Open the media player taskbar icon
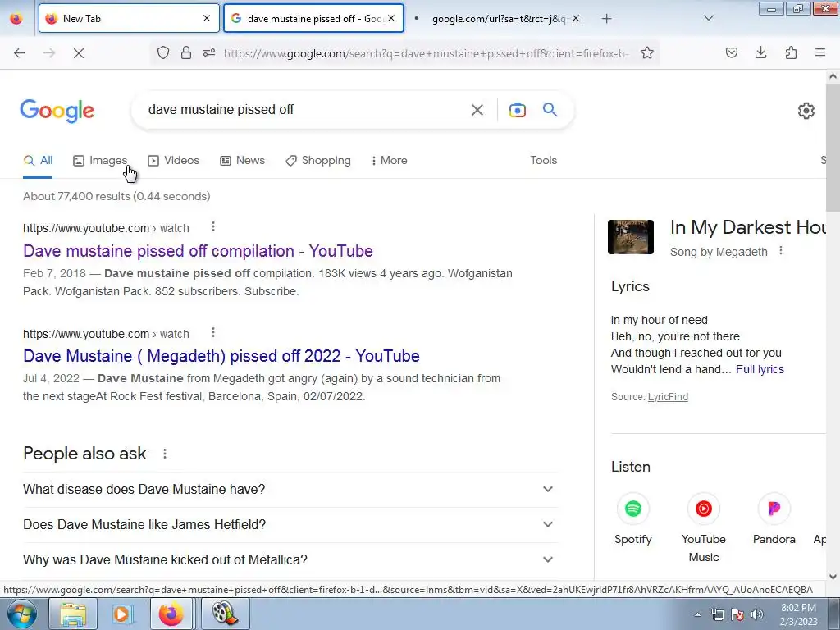Image resolution: width=840 pixels, height=630 pixels. (x=121, y=614)
